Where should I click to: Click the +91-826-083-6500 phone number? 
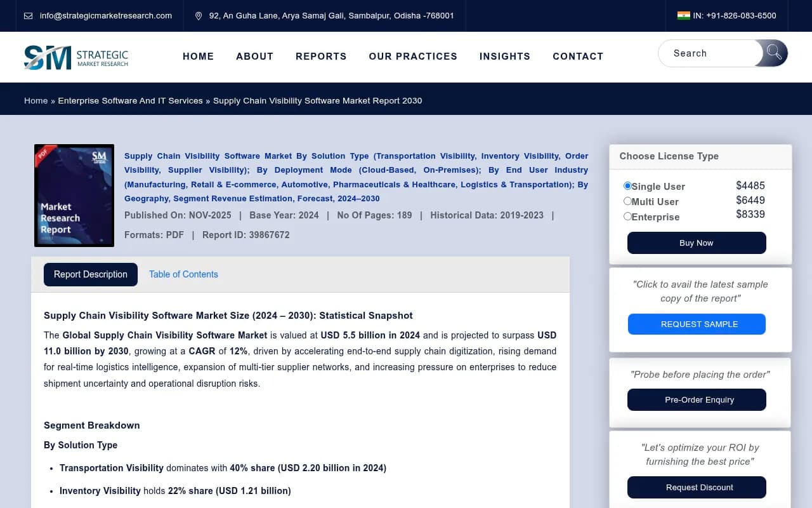pyautogui.click(x=741, y=16)
